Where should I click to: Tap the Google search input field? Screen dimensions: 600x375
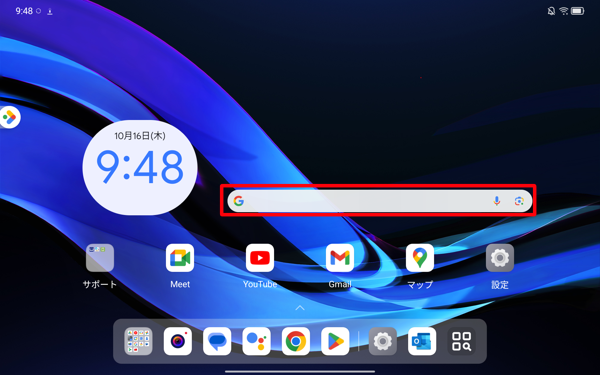[380, 201]
